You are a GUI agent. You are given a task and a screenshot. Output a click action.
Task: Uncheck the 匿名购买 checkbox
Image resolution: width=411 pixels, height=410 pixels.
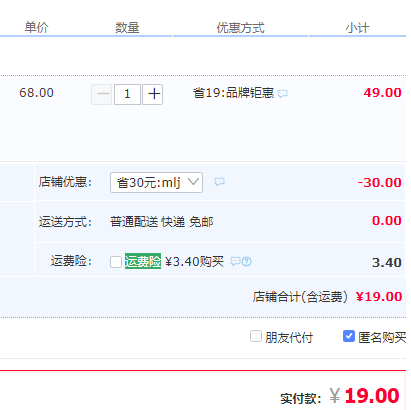[x=349, y=336]
